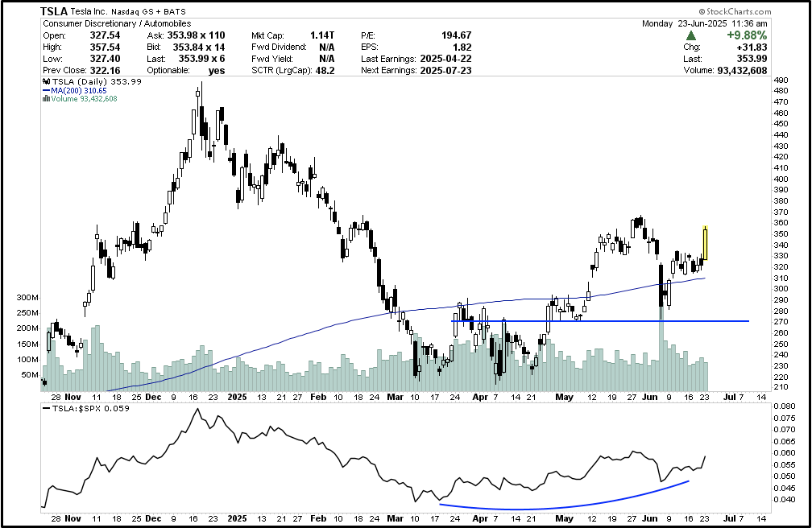Click the Ask quote '353.98 x 110'

click(x=196, y=35)
